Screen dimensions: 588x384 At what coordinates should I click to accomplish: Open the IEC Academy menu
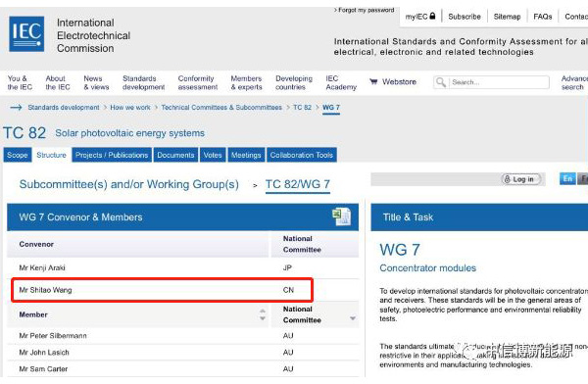coord(341,82)
